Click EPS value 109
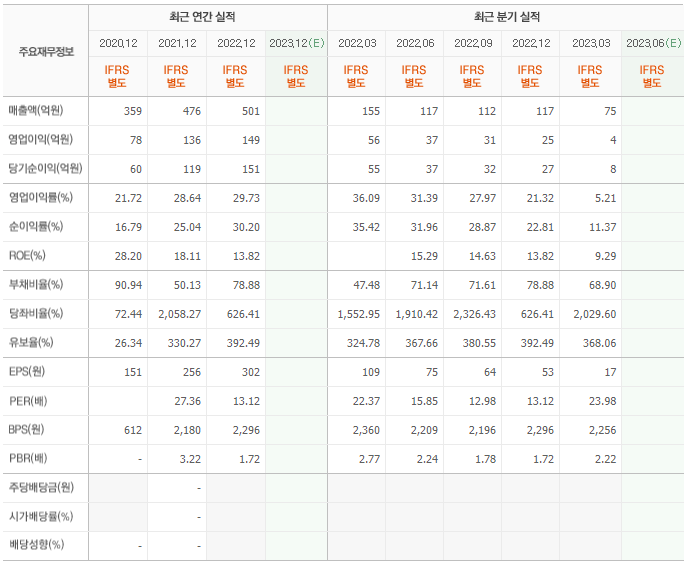The width and height of the screenshot is (689, 565). (x=371, y=372)
